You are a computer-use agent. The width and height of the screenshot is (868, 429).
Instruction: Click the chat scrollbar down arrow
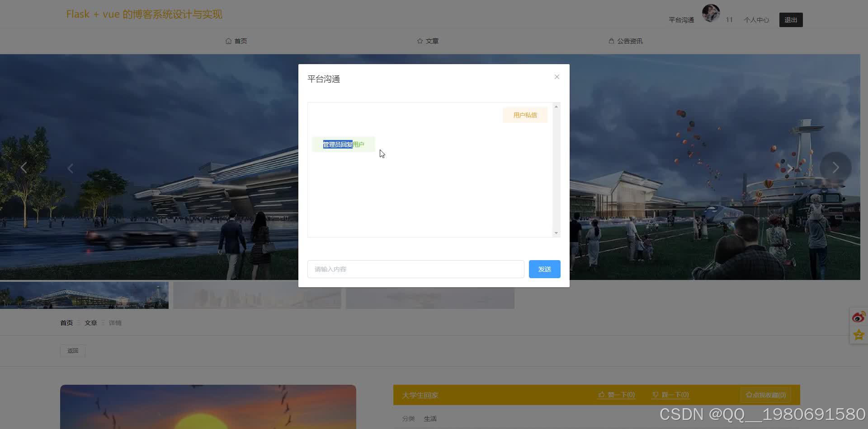coord(556,233)
